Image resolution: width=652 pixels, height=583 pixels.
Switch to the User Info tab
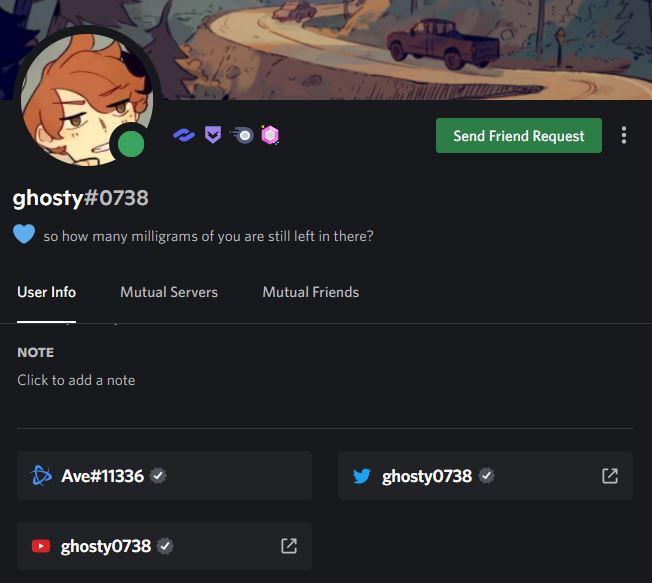[x=47, y=292]
